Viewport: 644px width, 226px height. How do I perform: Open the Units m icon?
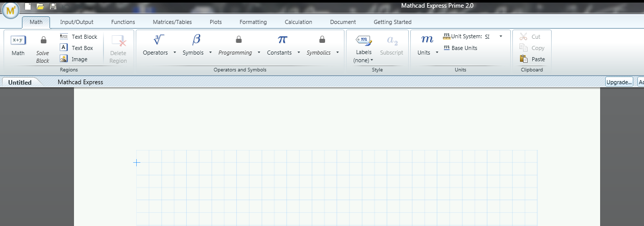pos(427,40)
